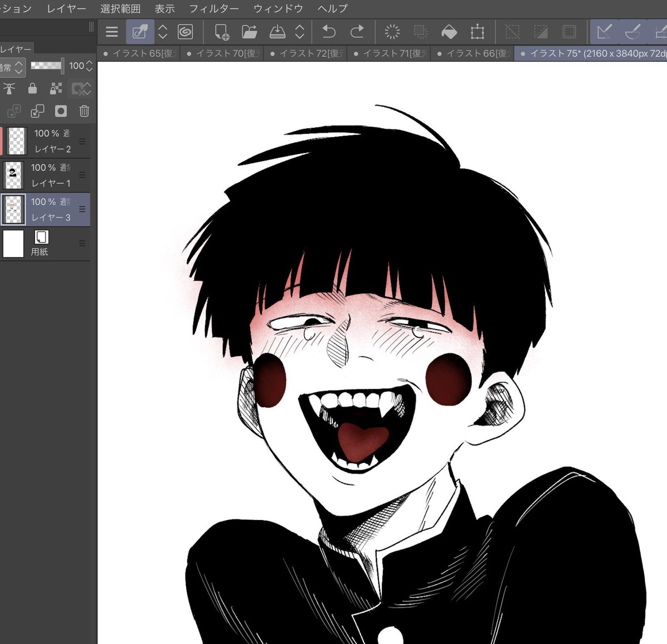Toggle Set as reference layer lighthouse icon
This screenshot has width=667, height=644.
click(x=9, y=88)
